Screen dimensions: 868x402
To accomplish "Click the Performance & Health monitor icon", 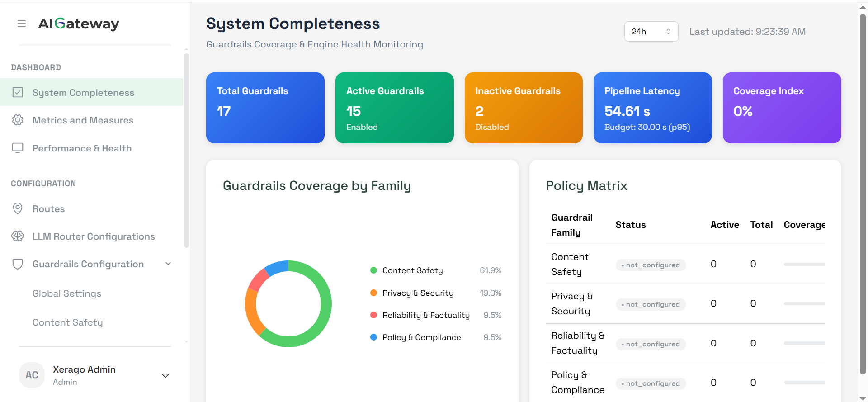I will click(18, 148).
